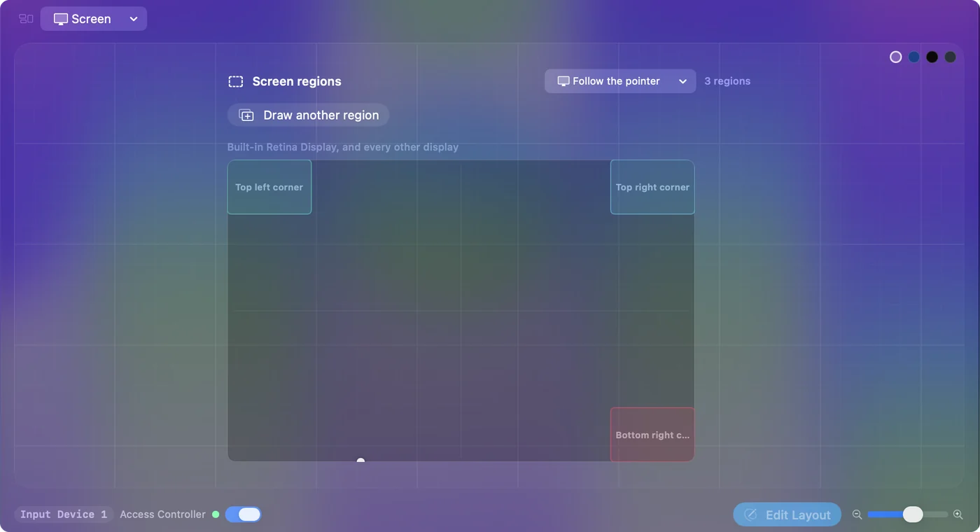Click the zoom in magnifier icon
980x532 pixels.
958,514
